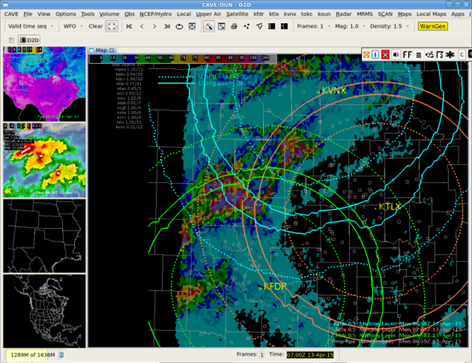Toggle the frame looping icon
472x363 pixels.
179,26
